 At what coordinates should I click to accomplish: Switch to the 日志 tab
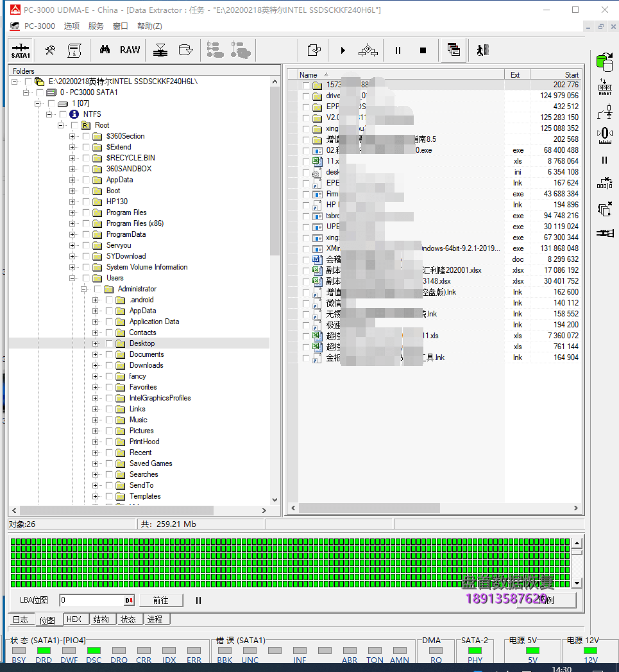point(20,620)
